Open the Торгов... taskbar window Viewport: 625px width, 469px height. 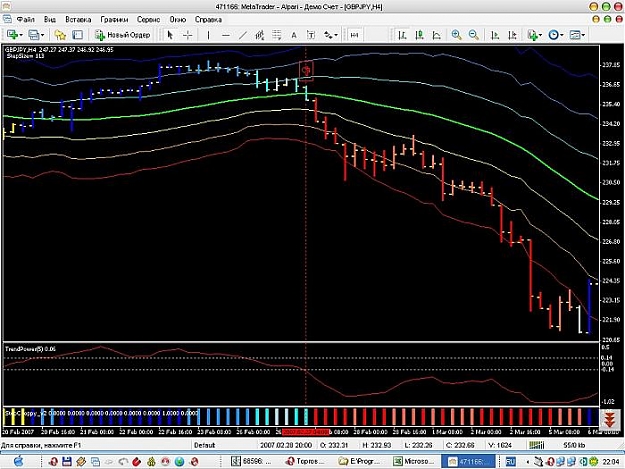tap(305, 461)
